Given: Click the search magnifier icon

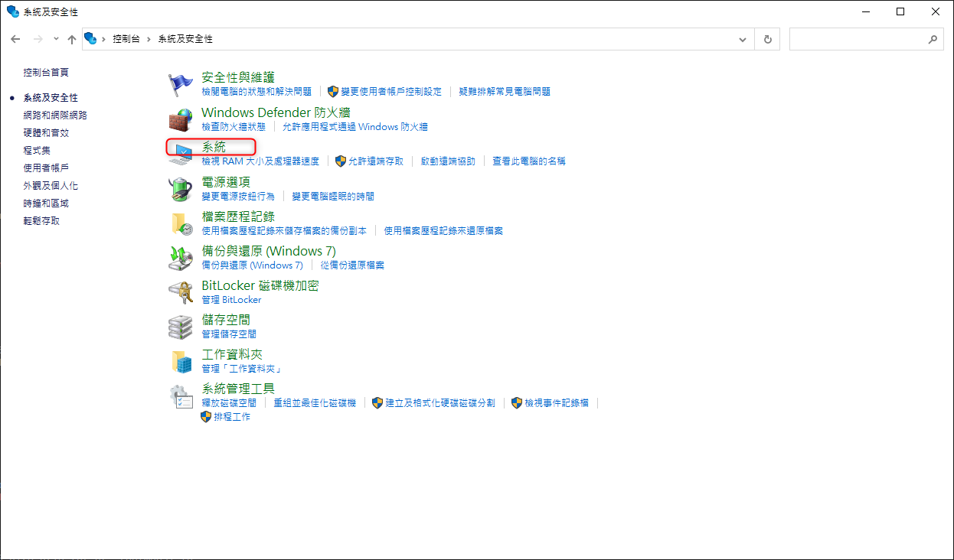Looking at the screenshot, I should pyautogui.click(x=933, y=39).
